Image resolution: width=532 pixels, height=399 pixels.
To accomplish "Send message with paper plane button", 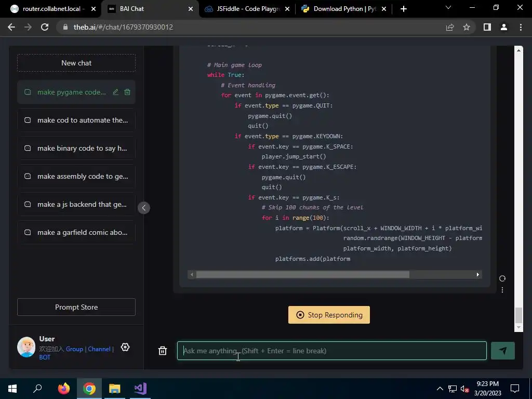I will [x=503, y=351].
